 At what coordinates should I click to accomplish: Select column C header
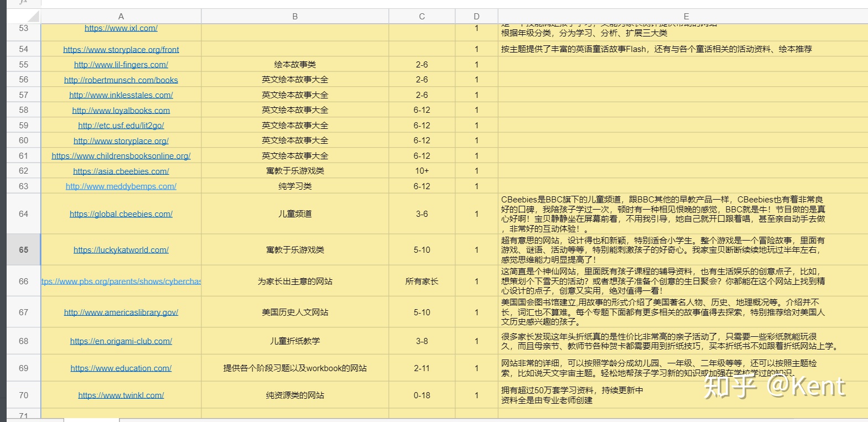pyautogui.click(x=422, y=17)
